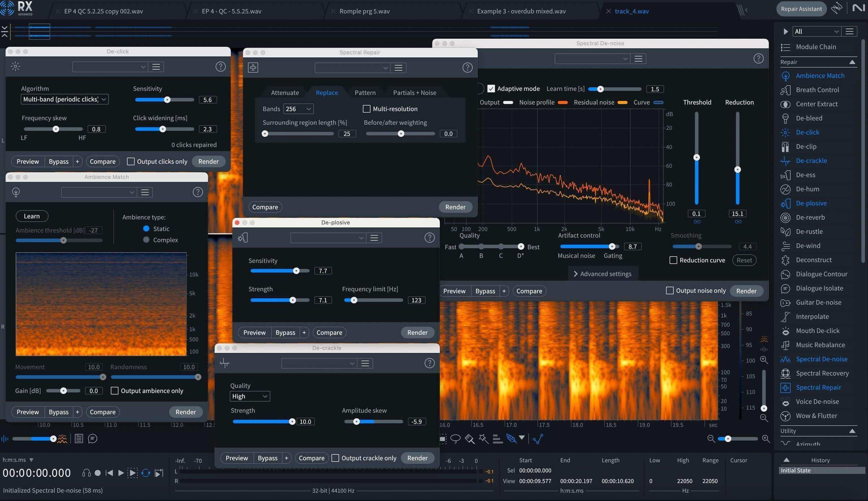Open De-hum module in Repair list

(807, 189)
